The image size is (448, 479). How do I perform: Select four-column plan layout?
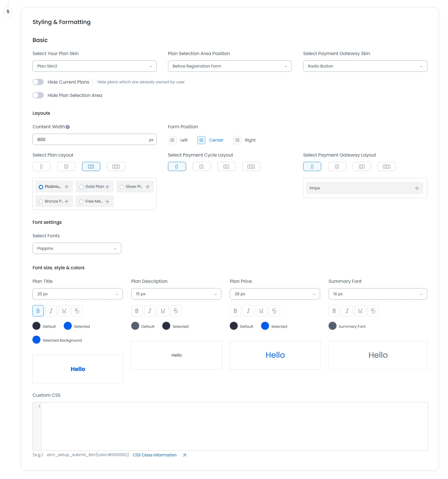pos(116,166)
